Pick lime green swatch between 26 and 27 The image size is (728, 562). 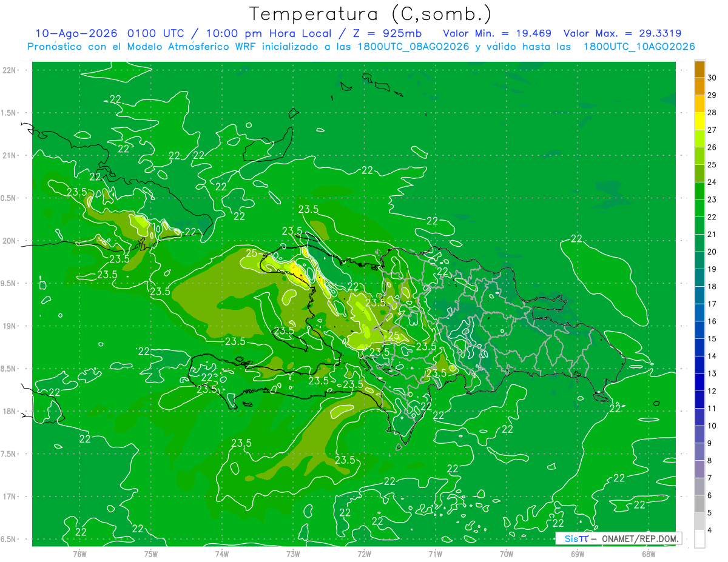tap(699, 138)
